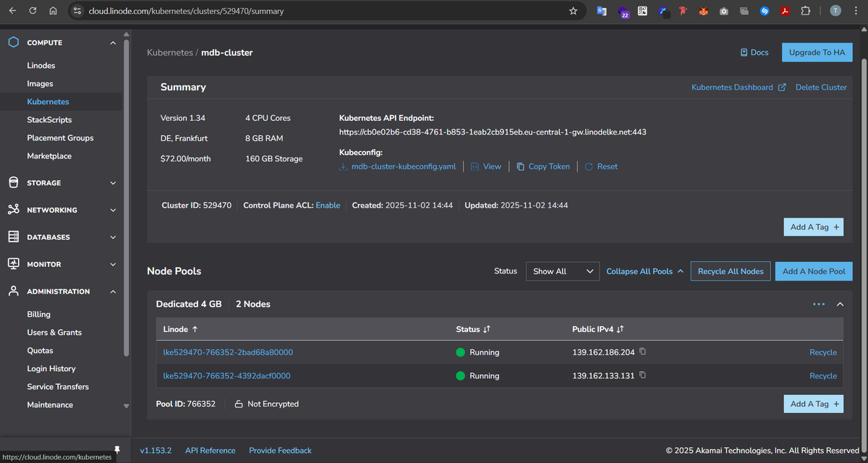The width and height of the screenshot is (868, 463).
Task: Sort nodes by Linode name arrow
Action: point(195,329)
